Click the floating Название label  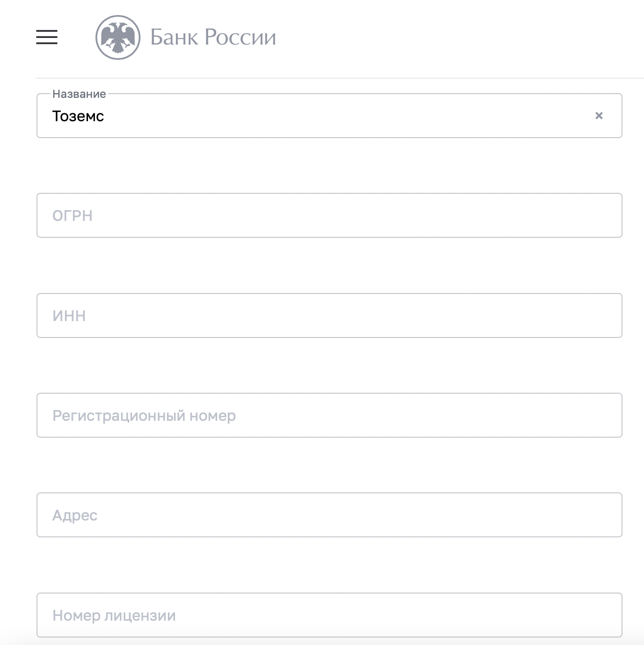tap(79, 94)
